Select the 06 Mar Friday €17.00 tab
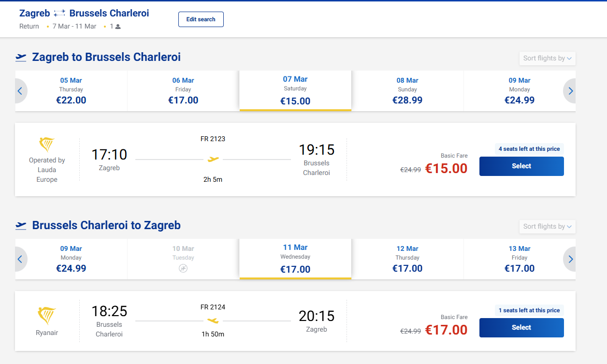607x364 pixels. (x=183, y=91)
